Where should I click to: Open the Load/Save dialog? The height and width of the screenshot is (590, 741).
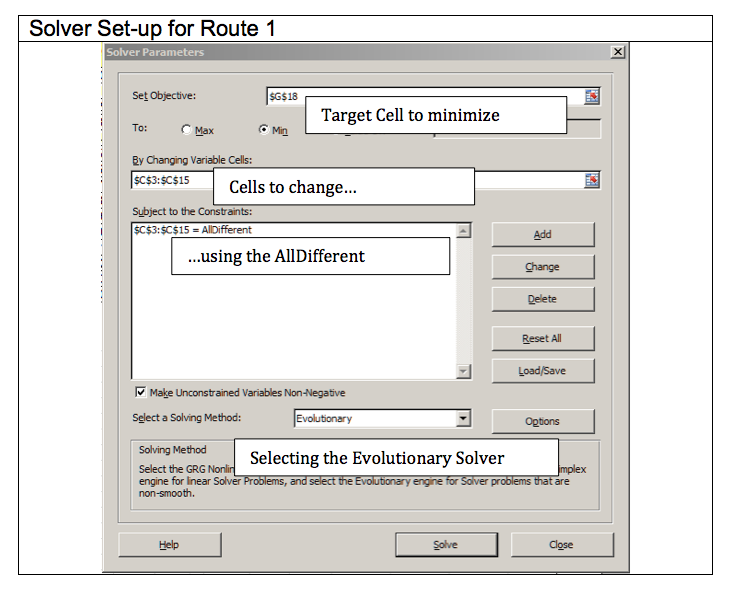click(542, 370)
